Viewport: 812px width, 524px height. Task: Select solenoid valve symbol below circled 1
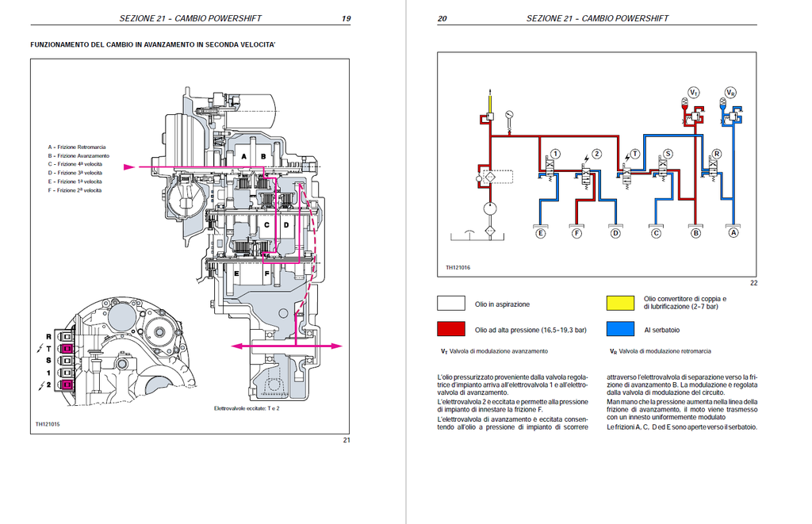[x=549, y=170]
